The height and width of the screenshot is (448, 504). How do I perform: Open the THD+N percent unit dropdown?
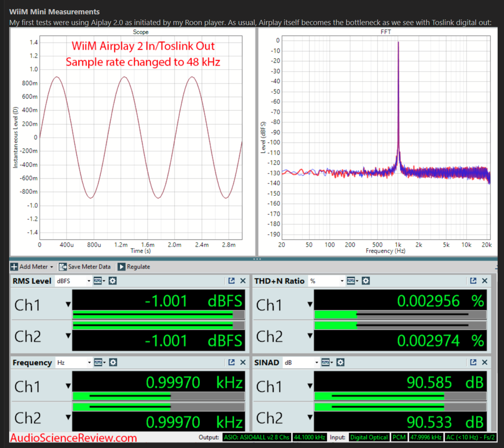[x=327, y=281]
